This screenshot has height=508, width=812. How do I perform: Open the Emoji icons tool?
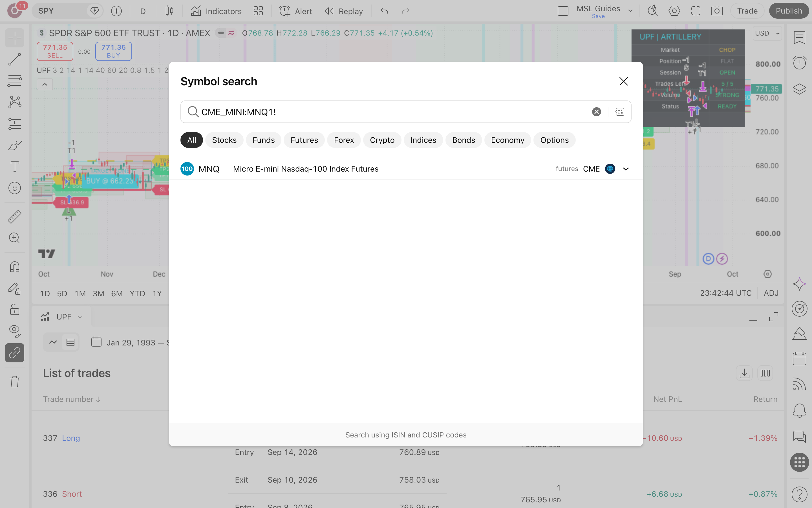[14, 188]
